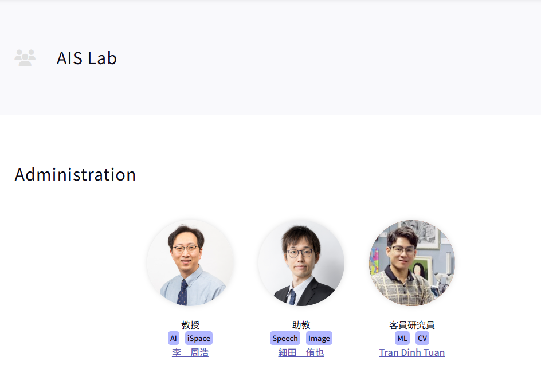Select the Image tag badge

coord(319,338)
